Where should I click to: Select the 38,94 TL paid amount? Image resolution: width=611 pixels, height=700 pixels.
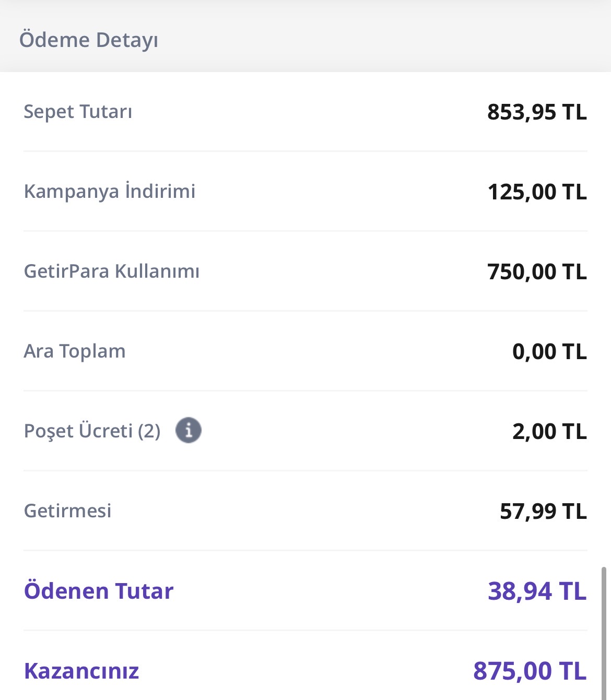coord(537,591)
